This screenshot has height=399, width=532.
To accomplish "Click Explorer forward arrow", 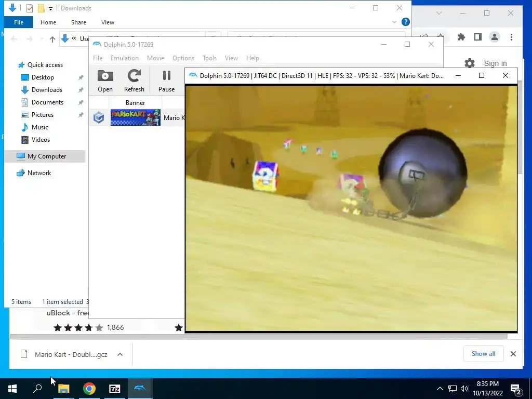I will pos(29,39).
